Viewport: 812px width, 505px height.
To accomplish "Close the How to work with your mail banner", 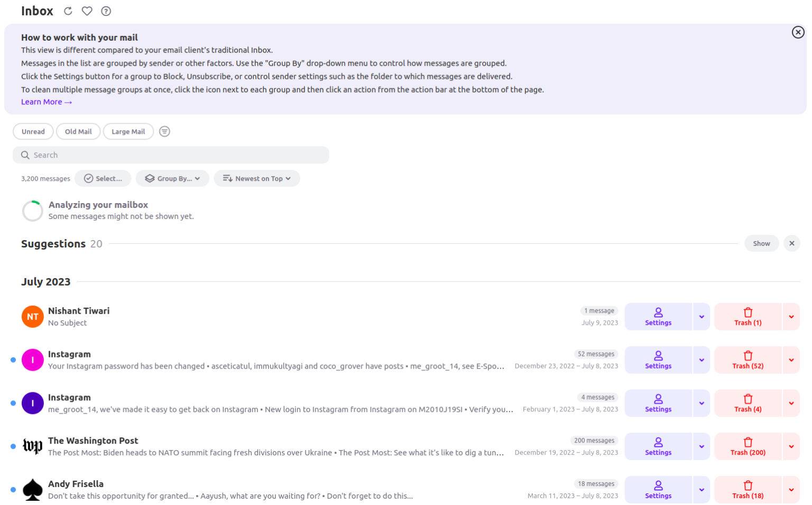I will (798, 32).
